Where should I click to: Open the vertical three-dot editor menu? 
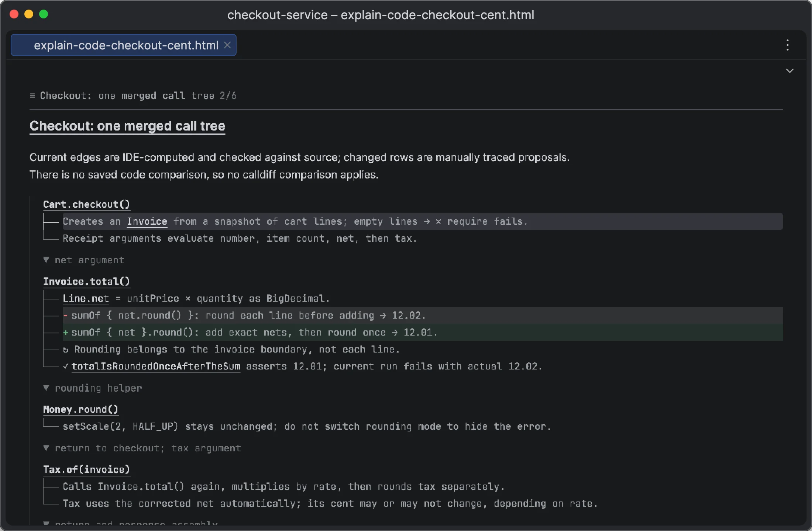(x=787, y=45)
